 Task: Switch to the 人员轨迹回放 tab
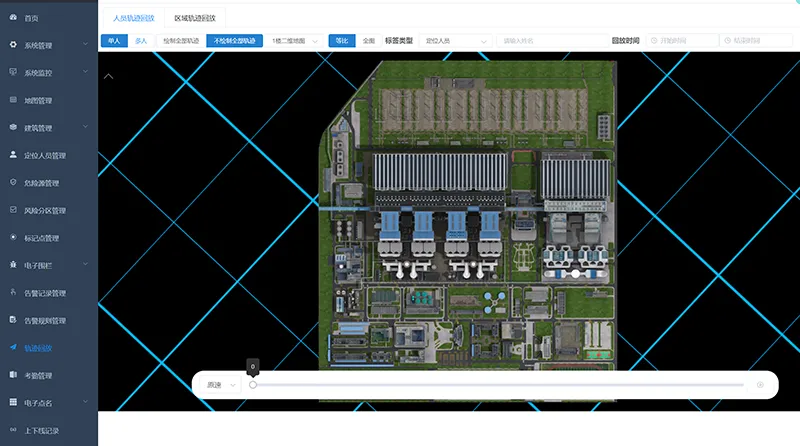(x=134, y=18)
